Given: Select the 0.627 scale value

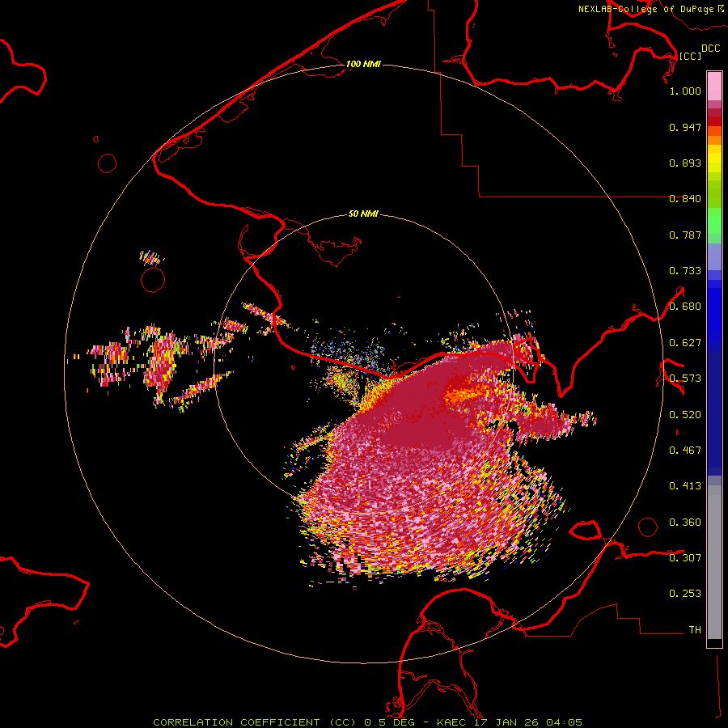Looking at the screenshot, I should [x=685, y=343].
